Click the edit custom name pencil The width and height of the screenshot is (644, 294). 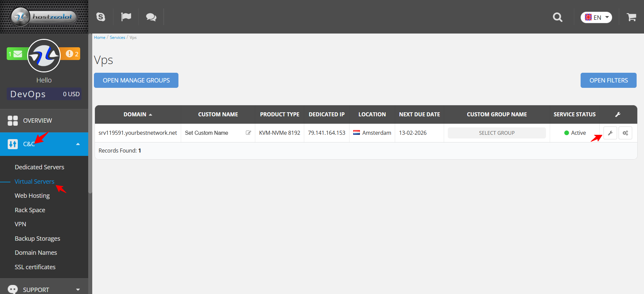[248, 133]
